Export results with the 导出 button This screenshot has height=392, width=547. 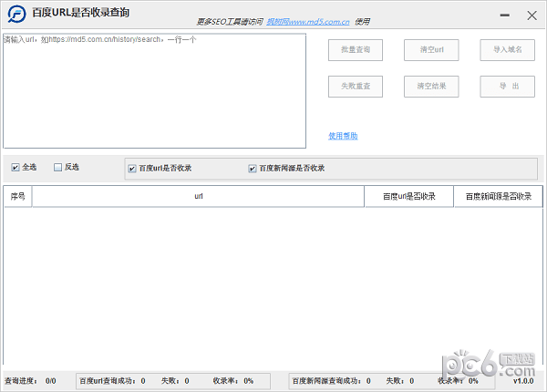pyautogui.click(x=507, y=86)
